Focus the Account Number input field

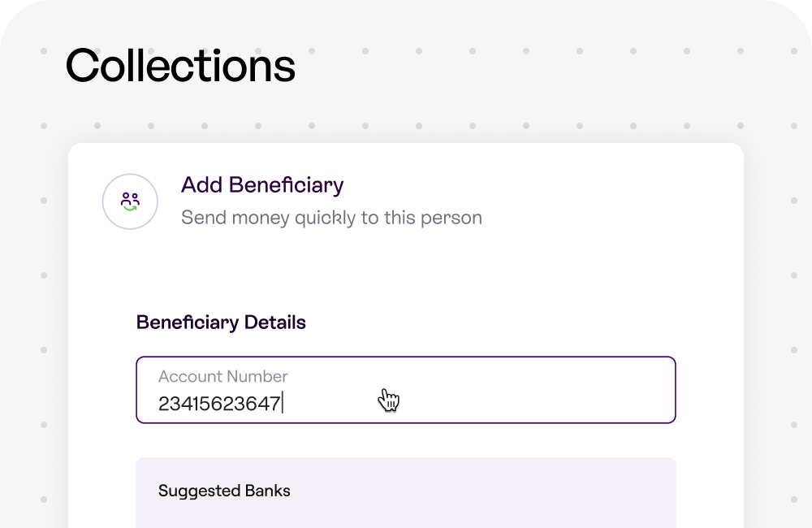(x=405, y=390)
